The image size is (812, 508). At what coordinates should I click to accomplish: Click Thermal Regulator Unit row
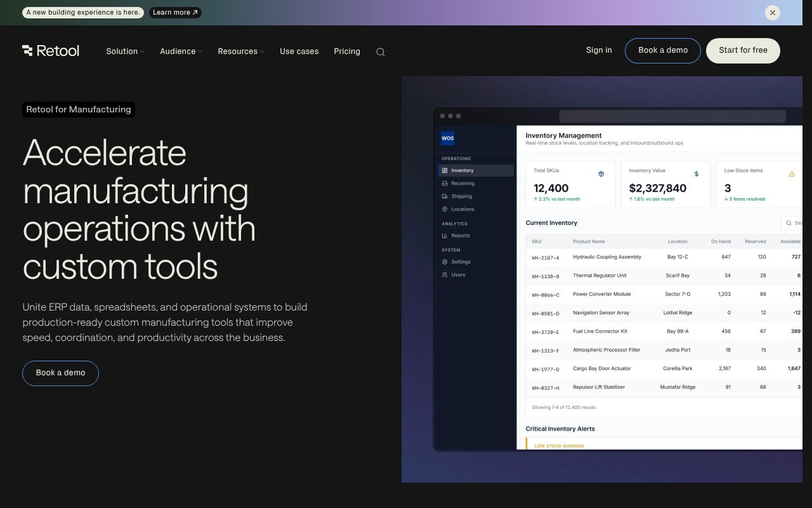[664, 276]
